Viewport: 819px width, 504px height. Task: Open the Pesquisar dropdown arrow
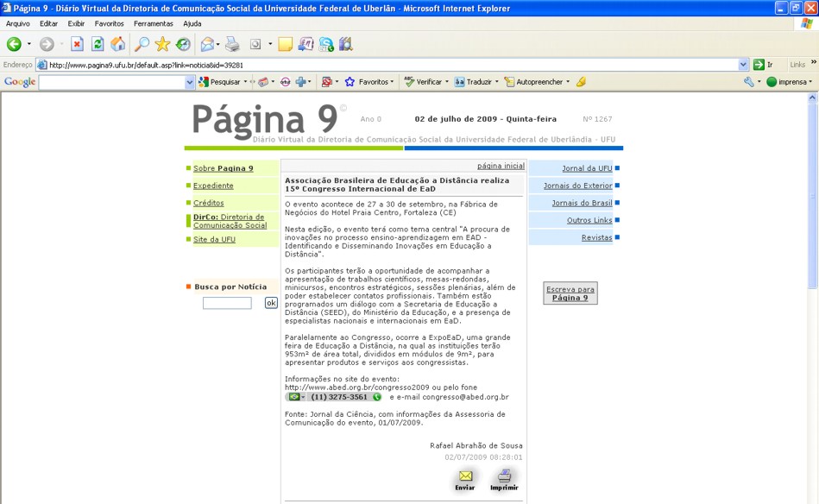[245, 82]
